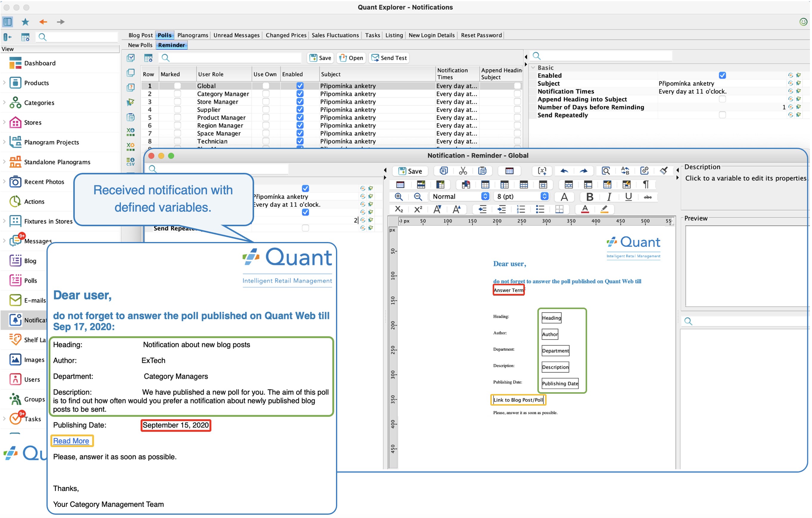Select the Answer Term variable field
Screen dimensions: 812x518
(x=508, y=291)
